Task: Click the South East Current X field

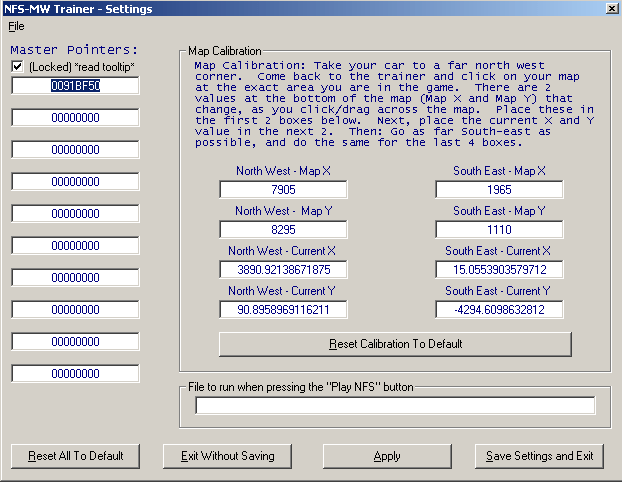Action: click(499, 270)
